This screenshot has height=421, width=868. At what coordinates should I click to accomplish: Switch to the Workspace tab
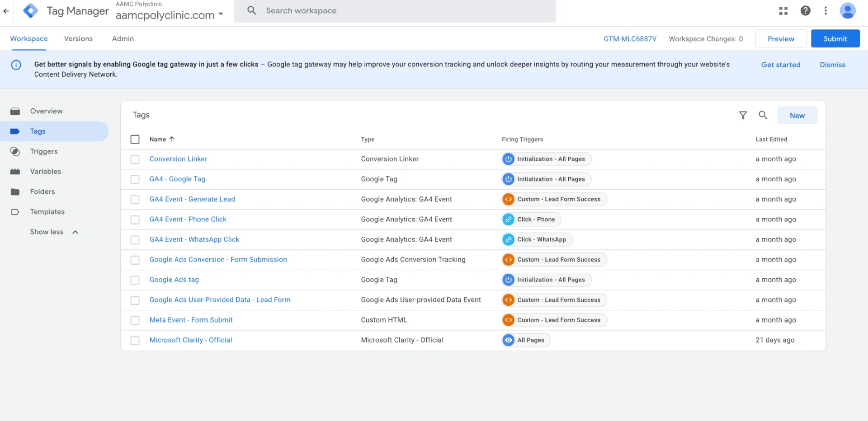tap(29, 39)
